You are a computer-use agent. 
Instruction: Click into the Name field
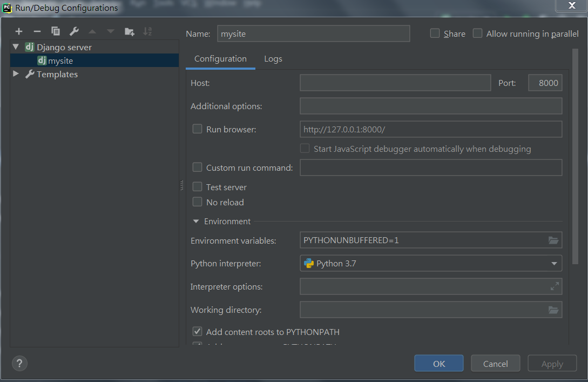pyautogui.click(x=314, y=33)
